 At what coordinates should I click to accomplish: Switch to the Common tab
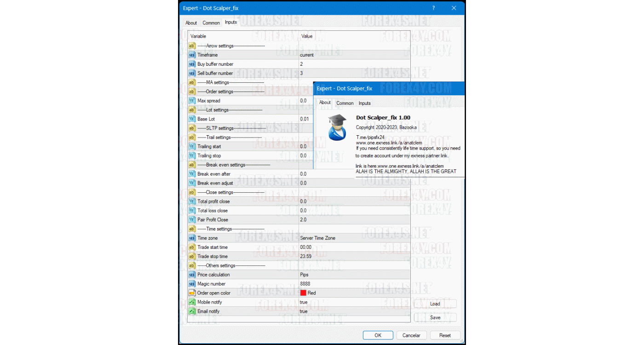(x=211, y=23)
